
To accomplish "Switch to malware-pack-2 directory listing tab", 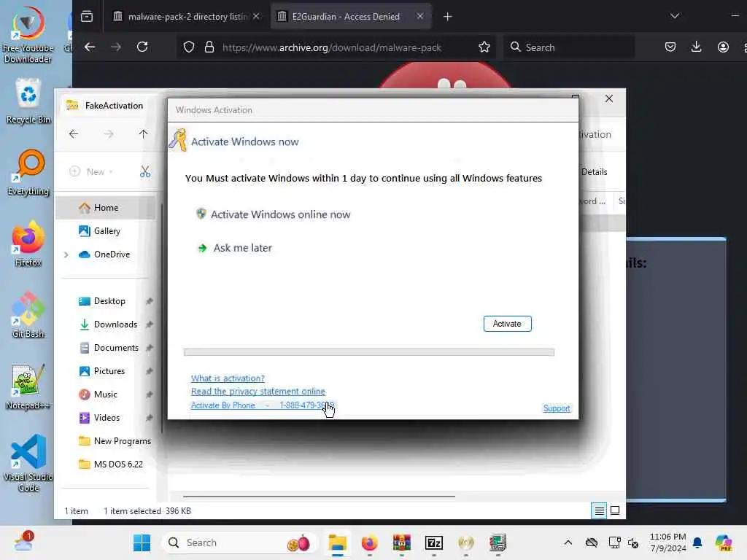I will click(187, 17).
